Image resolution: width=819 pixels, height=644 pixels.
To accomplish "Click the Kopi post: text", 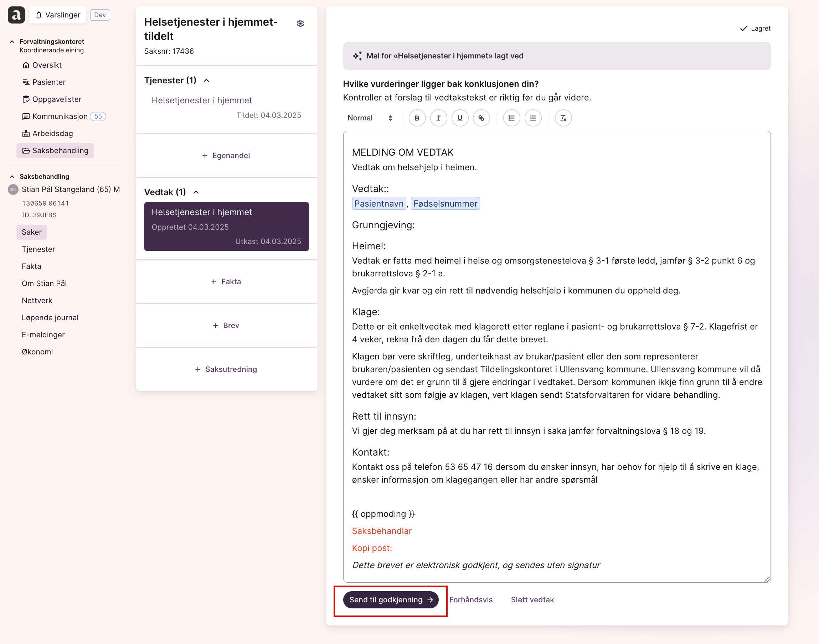I will coord(372,548).
